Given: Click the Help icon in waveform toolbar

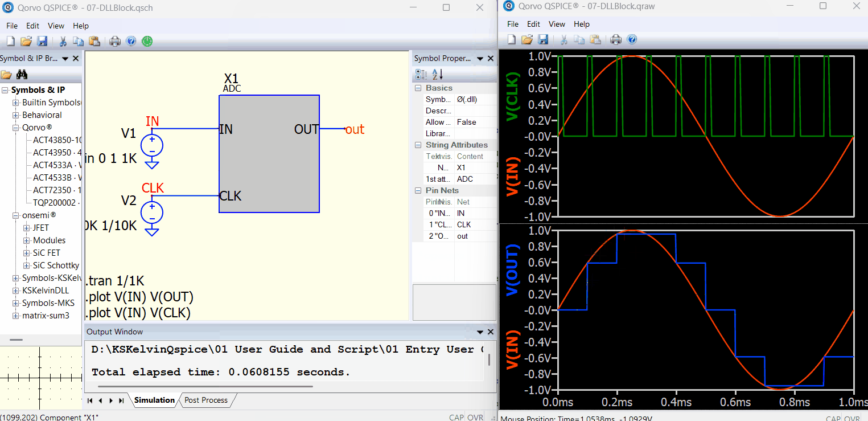Looking at the screenshot, I should point(632,39).
